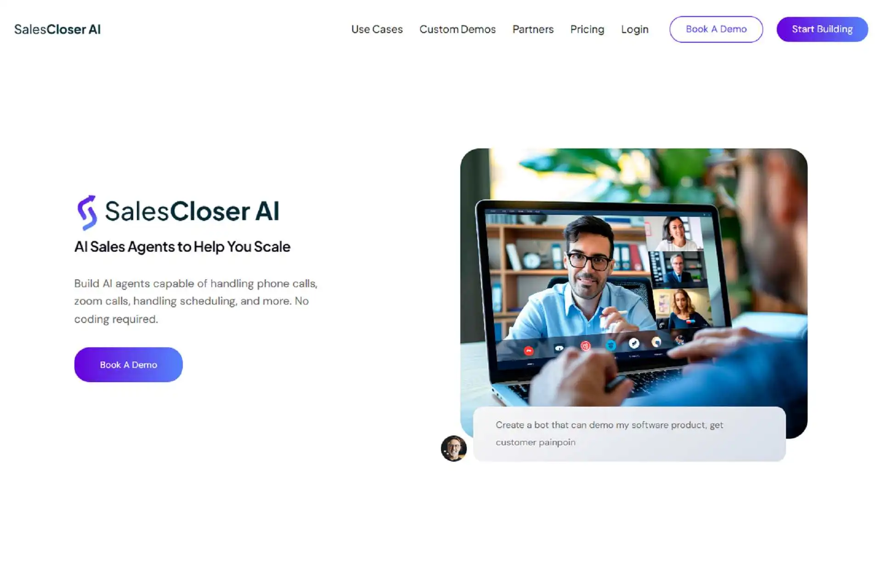Click the outlined Book A Demo nav button

click(716, 29)
